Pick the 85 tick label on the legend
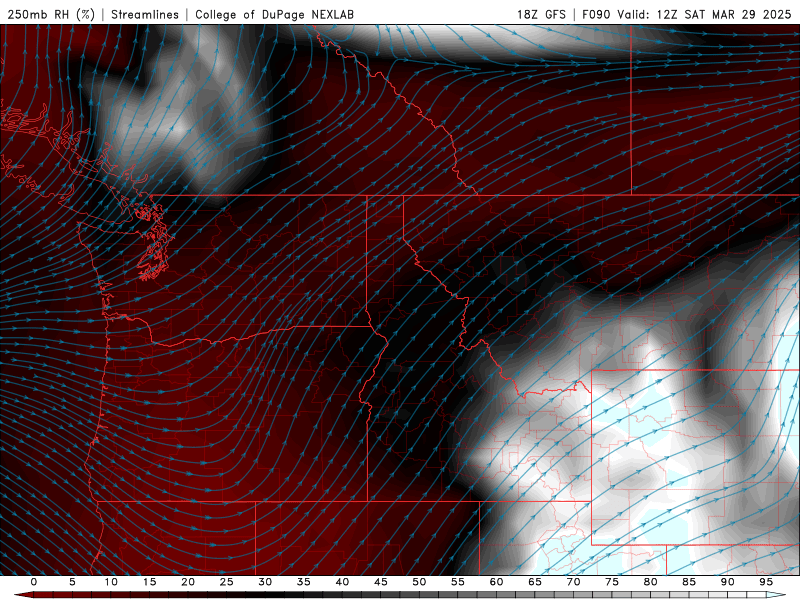The width and height of the screenshot is (800, 600). click(x=689, y=582)
